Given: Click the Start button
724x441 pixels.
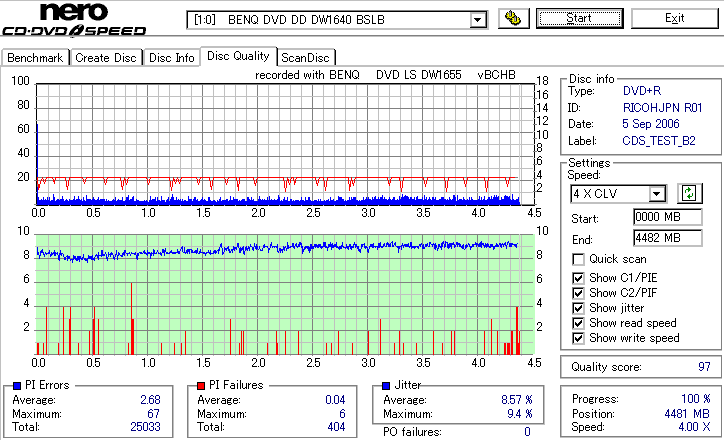Looking at the screenshot, I should coord(579,18).
